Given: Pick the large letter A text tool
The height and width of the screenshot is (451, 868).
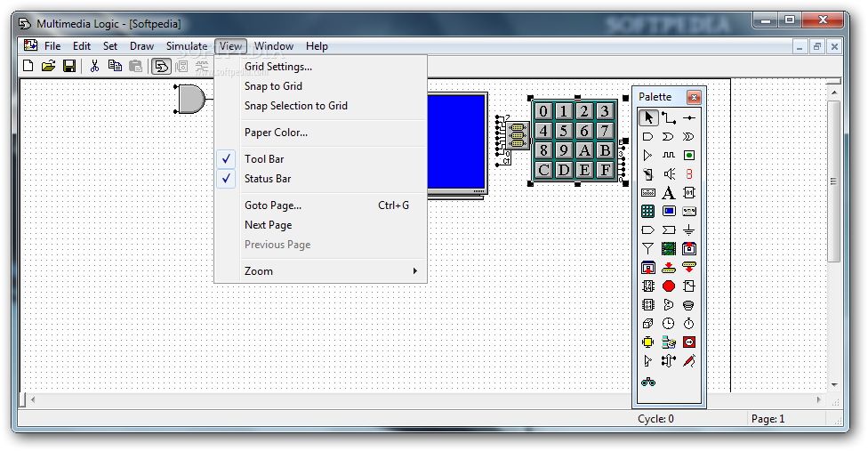Looking at the screenshot, I should click(669, 193).
